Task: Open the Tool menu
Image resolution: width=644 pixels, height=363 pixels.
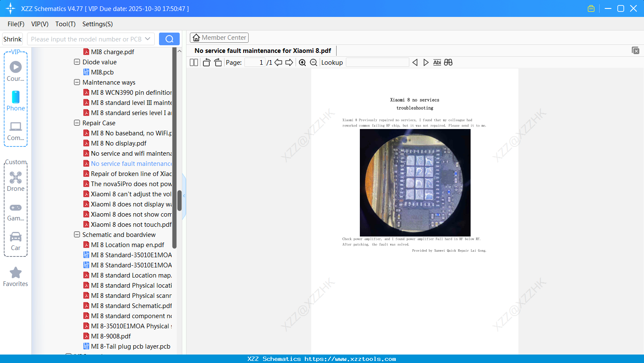Action: (x=66, y=24)
